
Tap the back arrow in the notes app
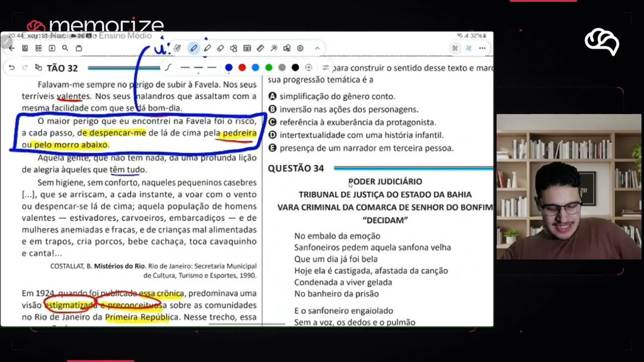11,48
